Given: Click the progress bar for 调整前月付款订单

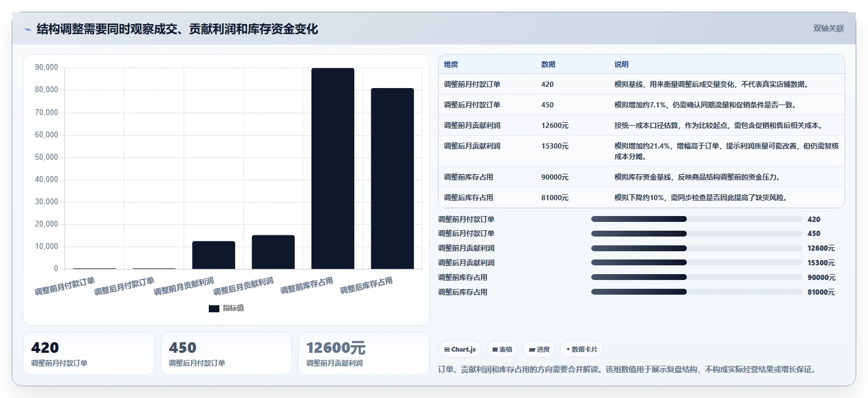Looking at the screenshot, I should [x=697, y=219].
